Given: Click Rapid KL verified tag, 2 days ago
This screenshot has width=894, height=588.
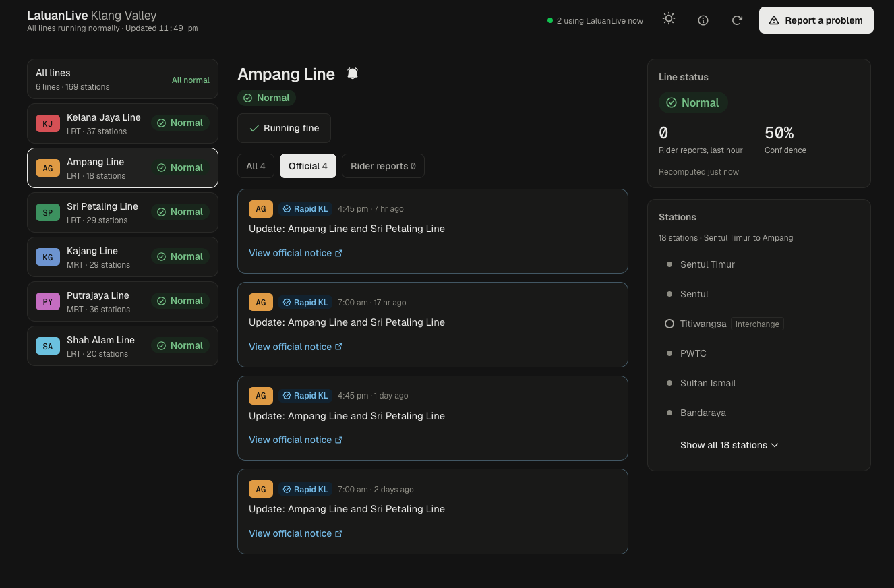Looking at the screenshot, I should 305,489.
